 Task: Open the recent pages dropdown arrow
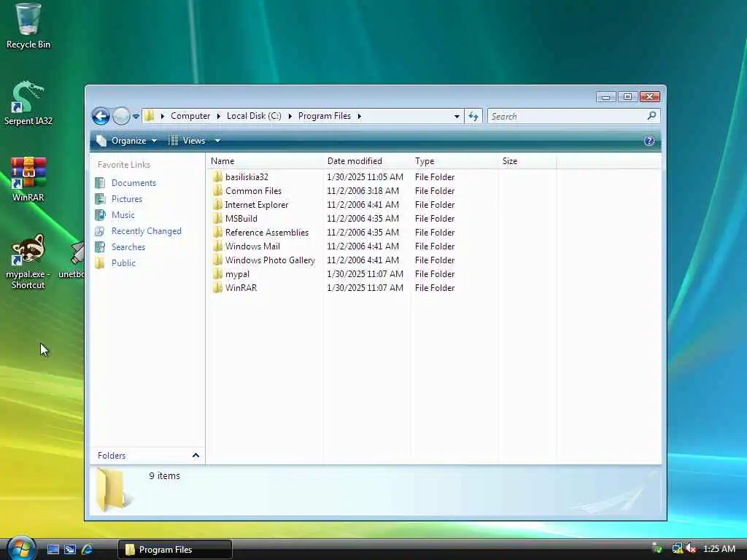click(136, 116)
